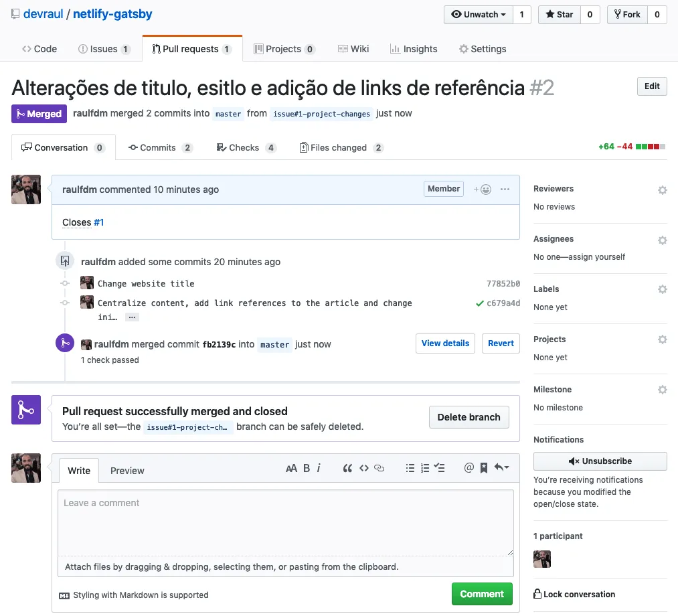The width and height of the screenshot is (678, 616).
Task: Click the diff stat color bar
Action: [651, 147]
